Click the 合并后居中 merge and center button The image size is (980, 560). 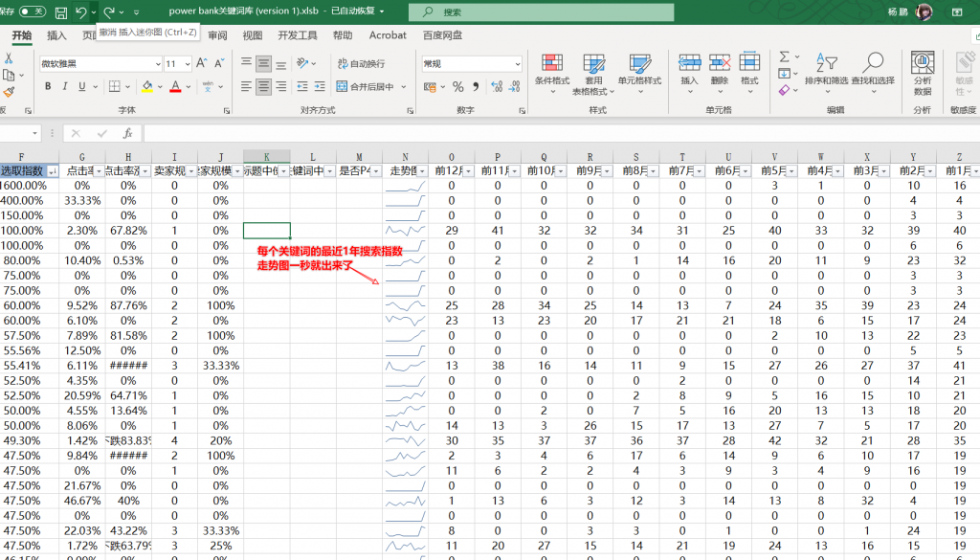[x=366, y=87]
